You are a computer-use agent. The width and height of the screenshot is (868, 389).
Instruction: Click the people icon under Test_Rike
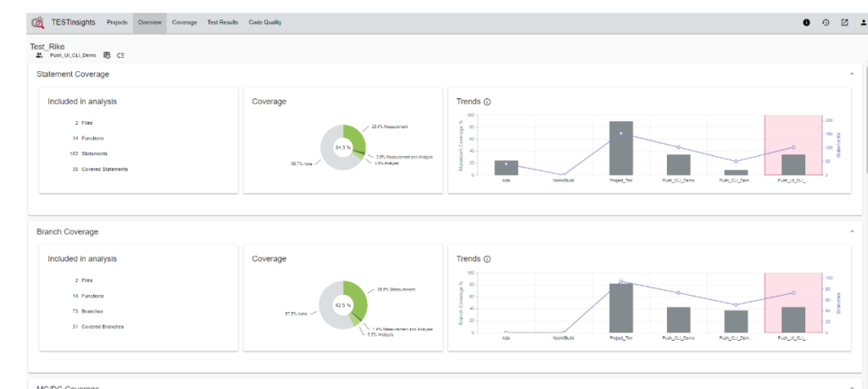coord(39,55)
